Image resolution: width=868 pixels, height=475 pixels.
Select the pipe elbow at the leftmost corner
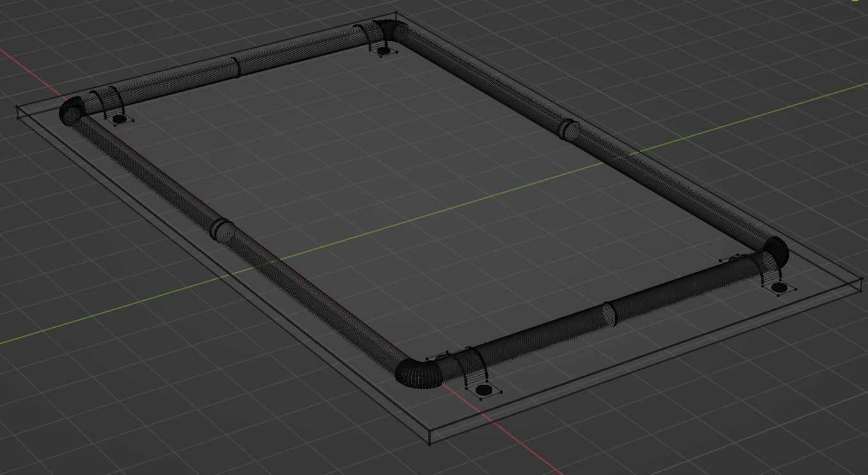coord(72,111)
